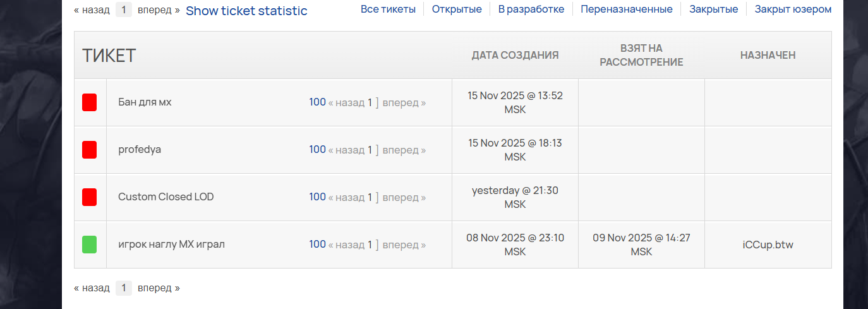This screenshot has width=868, height=309.
Task: Click the 100 link in profedya row
Action: (x=317, y=150)
